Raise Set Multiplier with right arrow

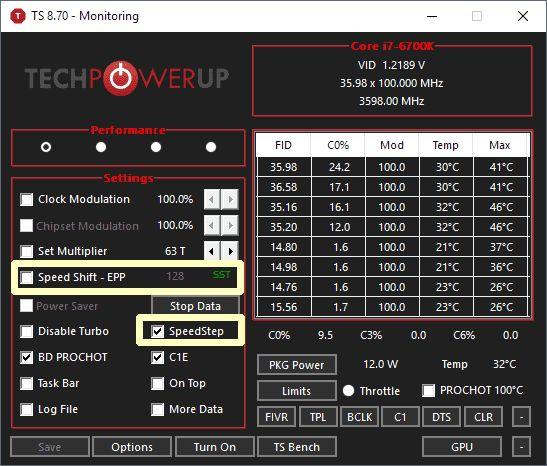tap(230, 251)
